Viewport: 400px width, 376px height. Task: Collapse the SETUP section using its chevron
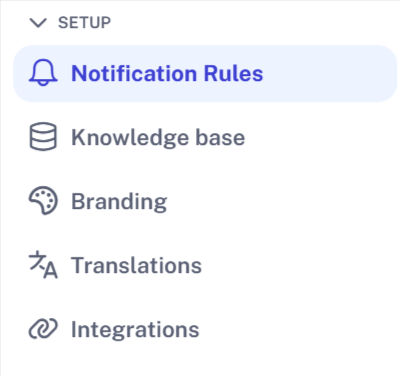pos(38,23)
